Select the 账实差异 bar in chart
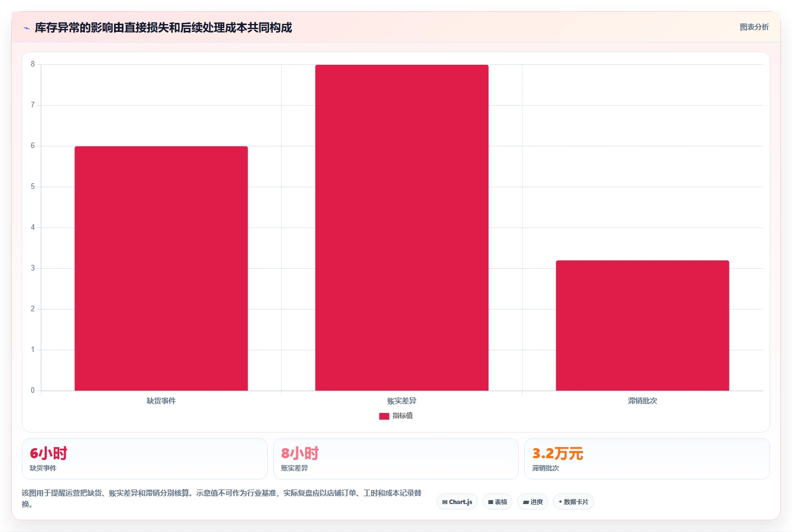The image size is (792, 532). pyautogui.click(x=402, y=227)
